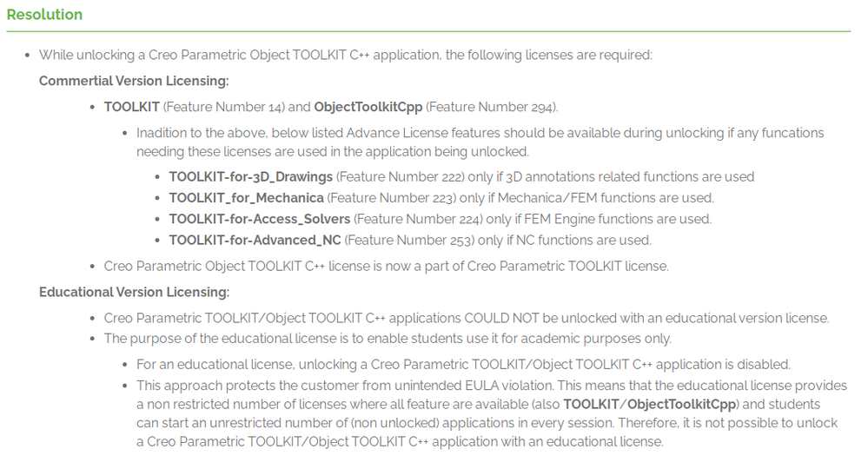Click the ObjectToolkitCpp text with Feature Number 294

tap(368, 107)
